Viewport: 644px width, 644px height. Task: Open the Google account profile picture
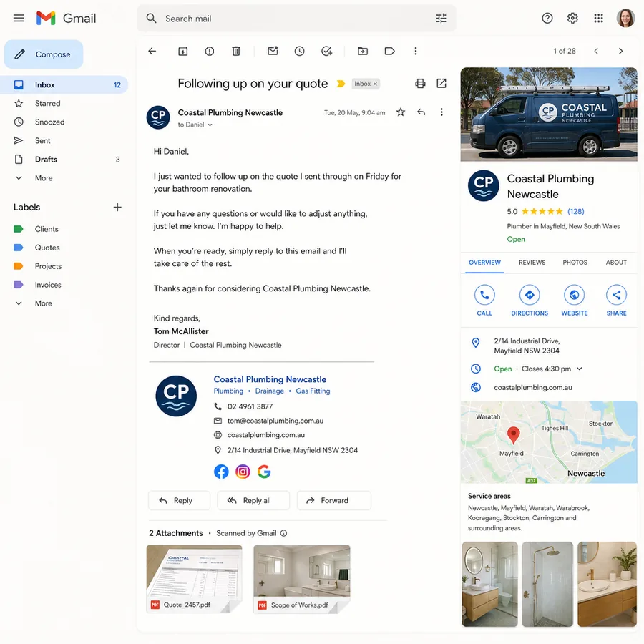point(625,18)
